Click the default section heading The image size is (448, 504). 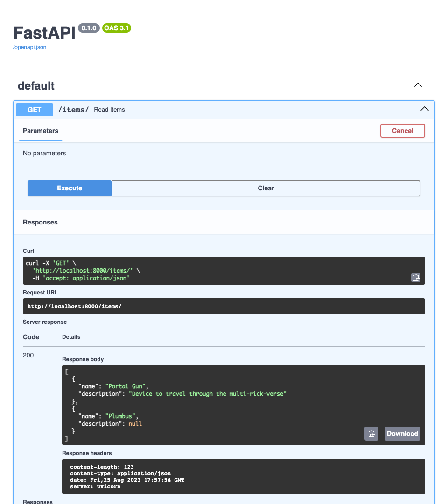[36, 86]
